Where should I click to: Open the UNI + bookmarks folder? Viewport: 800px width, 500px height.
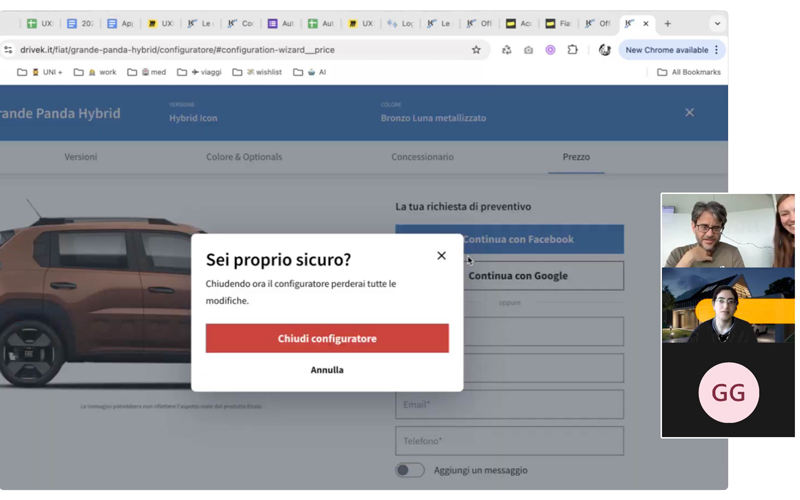point(40,72)
